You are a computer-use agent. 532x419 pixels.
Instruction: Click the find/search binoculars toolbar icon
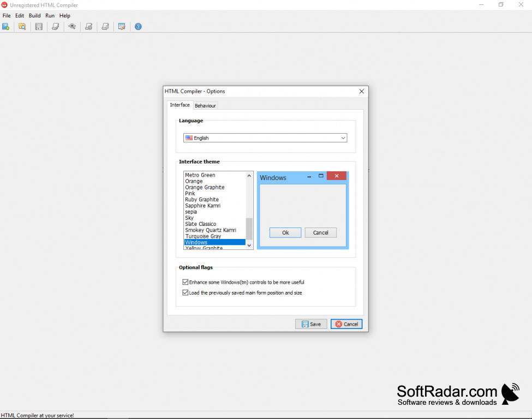point(72,27)
